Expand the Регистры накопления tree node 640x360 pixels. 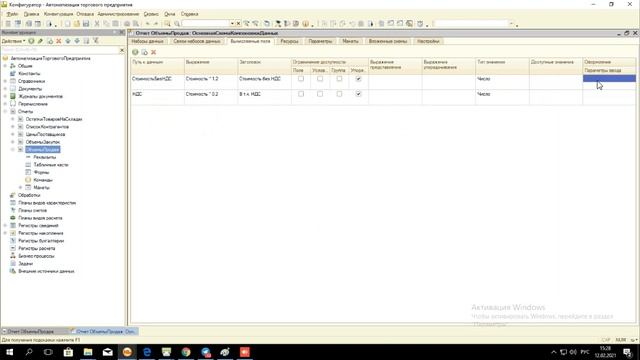[x=5, y=233]
